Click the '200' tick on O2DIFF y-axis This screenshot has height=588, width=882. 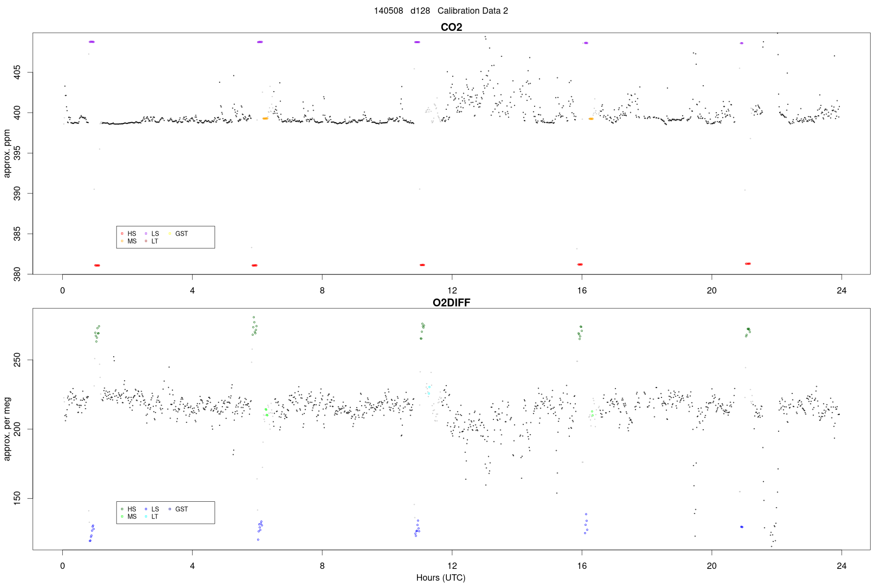click(x=17, y=429)
